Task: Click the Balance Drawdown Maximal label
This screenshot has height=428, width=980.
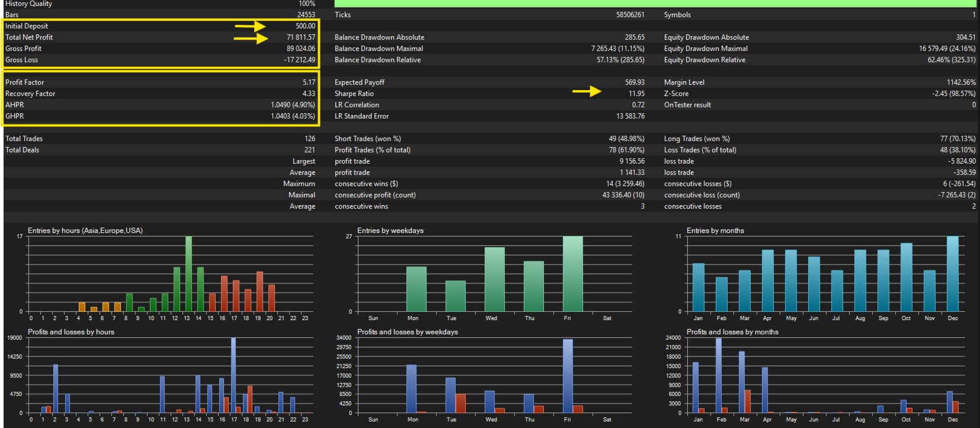Action: click(x=379, y=49)
